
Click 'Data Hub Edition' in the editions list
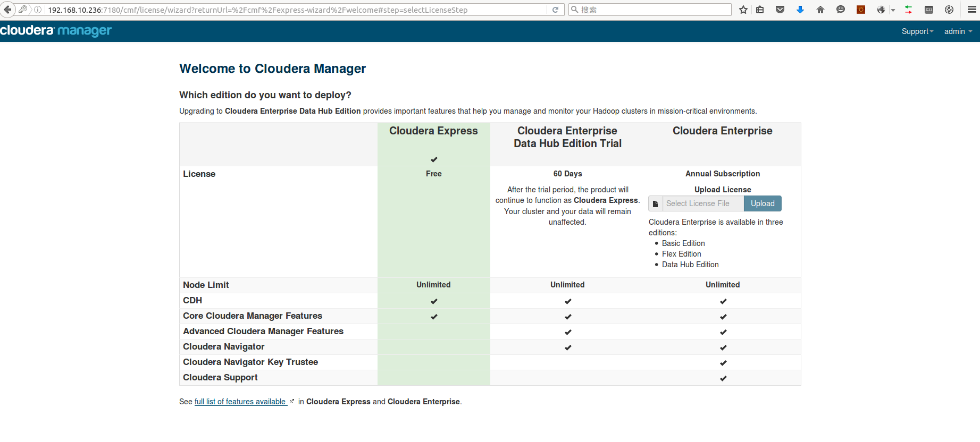[690, 265]
